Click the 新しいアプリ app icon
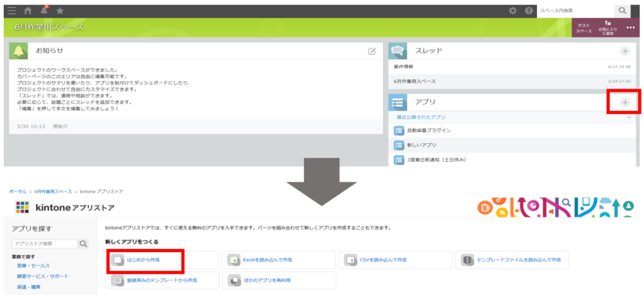644x295 pixels. [399, 145]
